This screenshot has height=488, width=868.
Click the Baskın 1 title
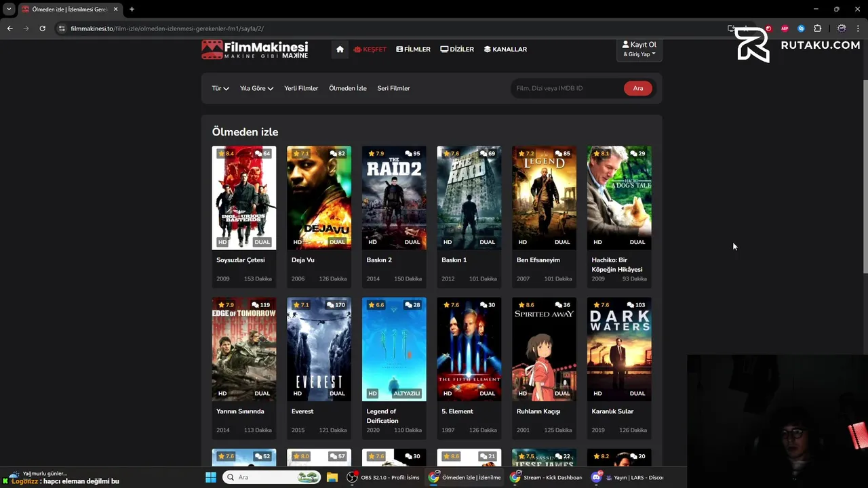pyautogui.click(x=454, y=260)
